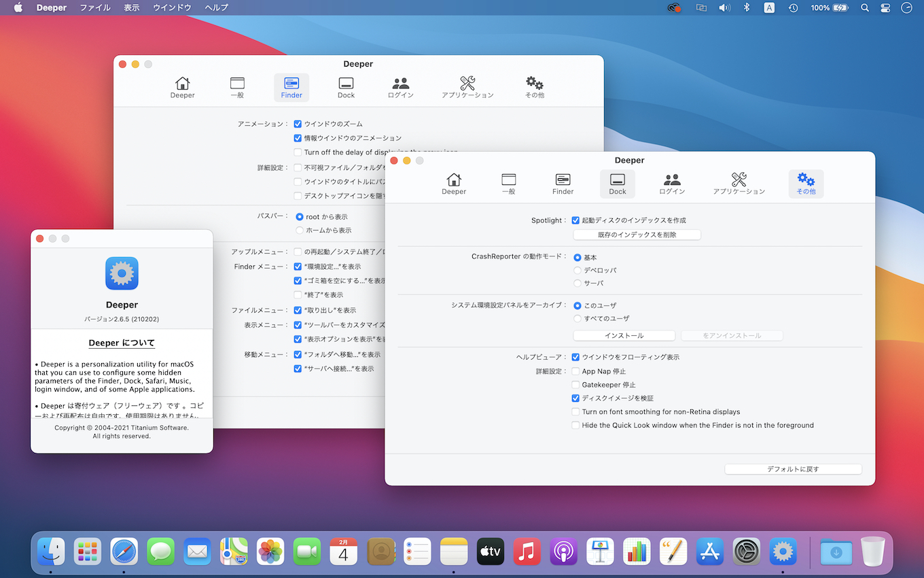
Task: Open Control Center in menu bar
Action: pyautogui.click(x=885, y=8)
